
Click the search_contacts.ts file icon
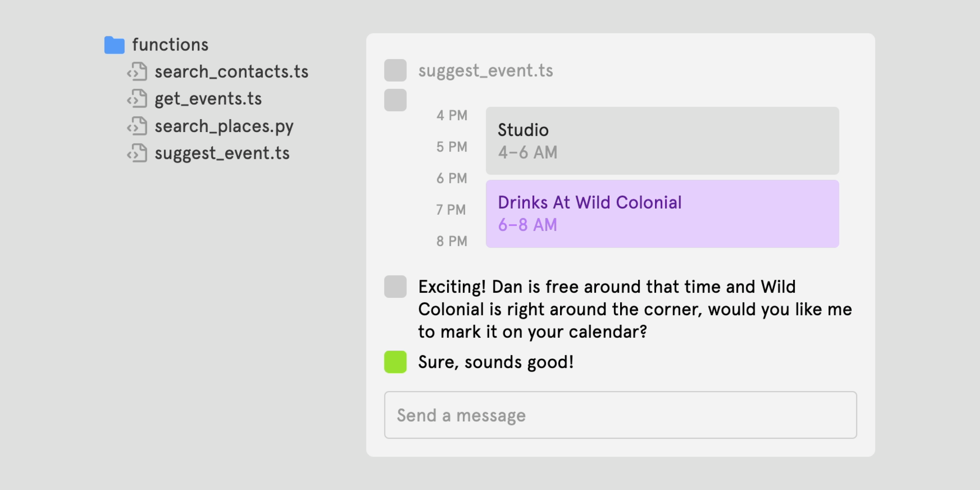point(137,72)
